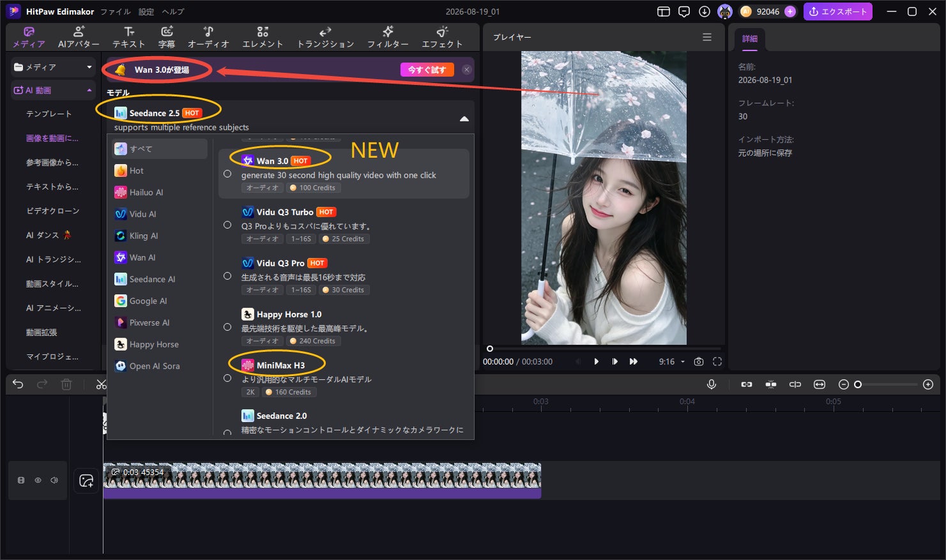Filter models by Google AI
Viewport: 946px width, 560px height.
pyautogui.click(x=160, y=301)
